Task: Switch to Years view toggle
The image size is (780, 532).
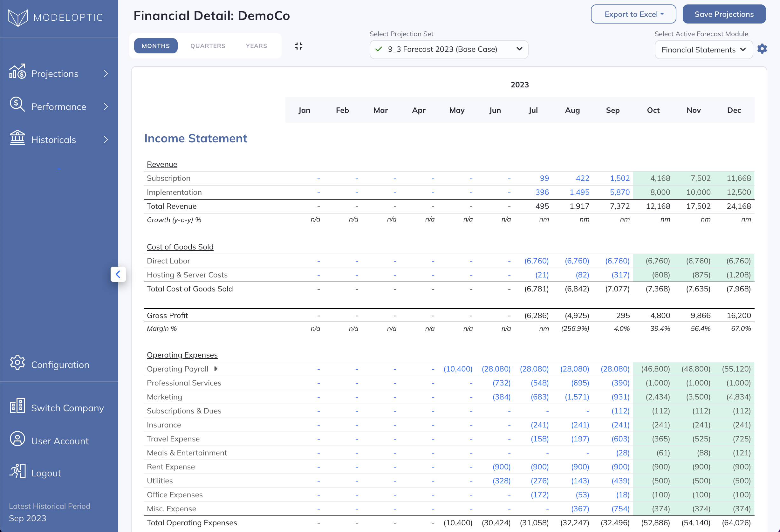Action: tap(256, 46)
